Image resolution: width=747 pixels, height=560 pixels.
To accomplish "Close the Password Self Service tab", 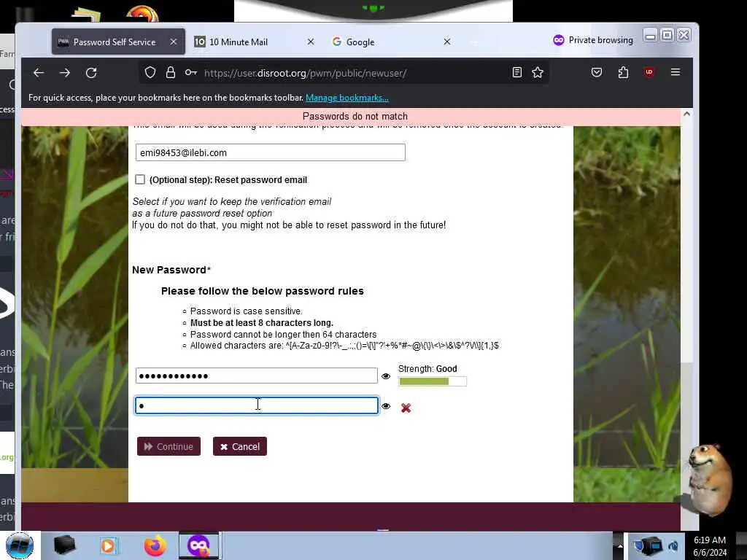I will [174, 42].
